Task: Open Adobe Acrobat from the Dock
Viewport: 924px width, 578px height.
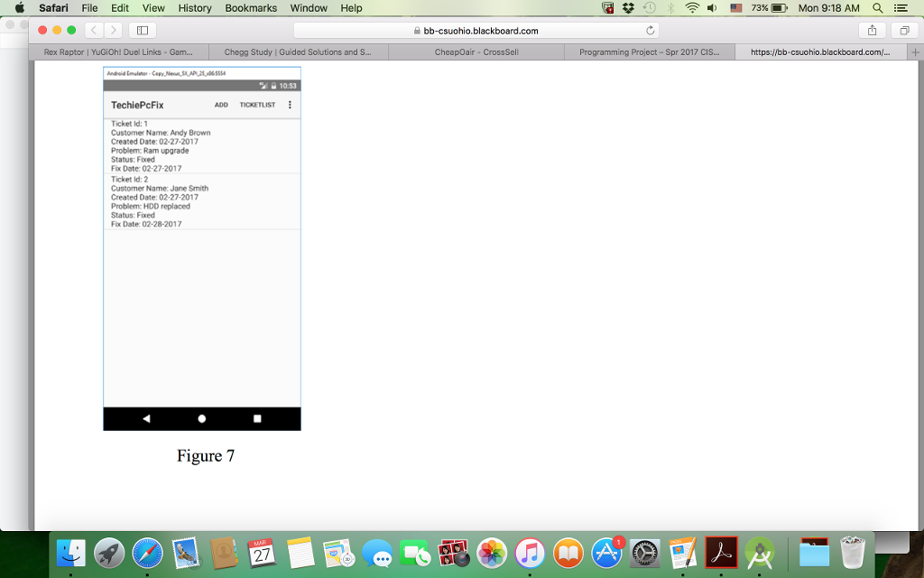Action: coord(721,552)
